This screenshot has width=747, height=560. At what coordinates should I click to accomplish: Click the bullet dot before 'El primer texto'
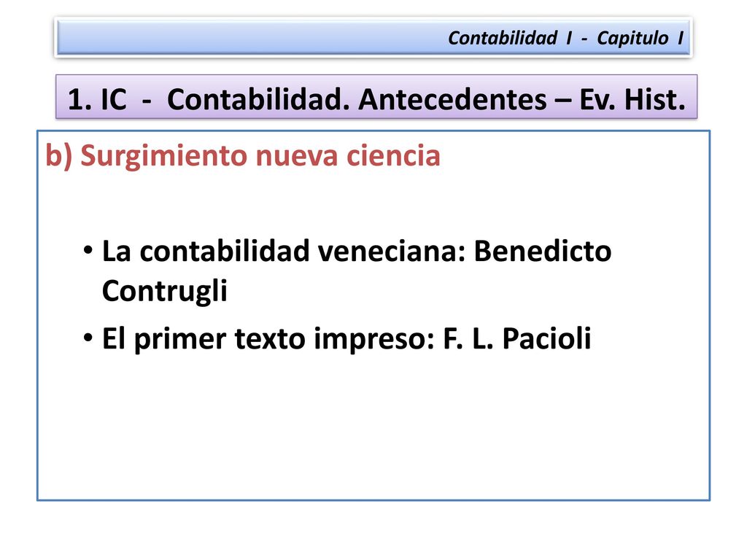(88, 338)
